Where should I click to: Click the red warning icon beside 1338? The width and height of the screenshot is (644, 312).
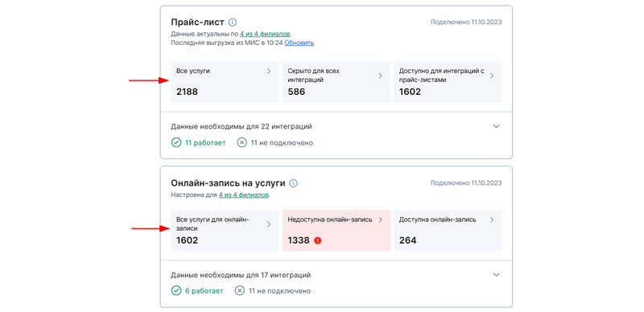317,240
